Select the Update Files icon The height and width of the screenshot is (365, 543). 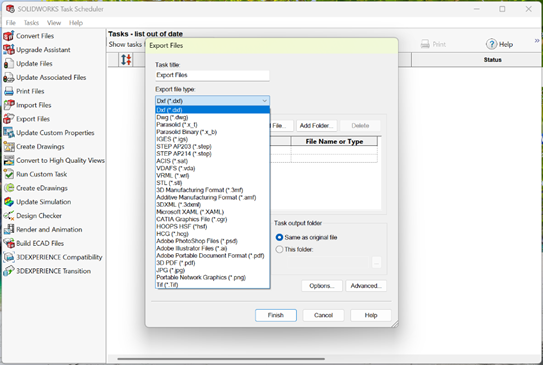(x=9, y=64)
